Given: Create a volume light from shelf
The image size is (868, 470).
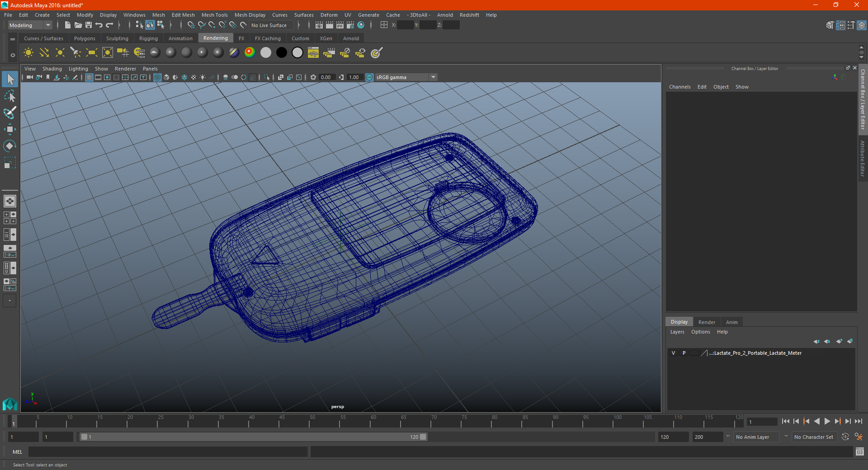Looking at the screenshot, I should click(x=108, y=53).
